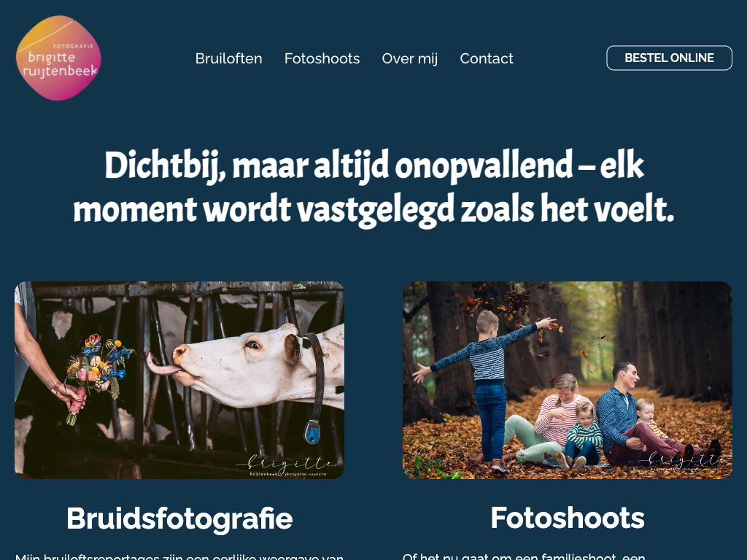Screen dimensions: 747x560
Task: Click the paragraph beginning Of het nu gaat
Action: click(524, 556)
